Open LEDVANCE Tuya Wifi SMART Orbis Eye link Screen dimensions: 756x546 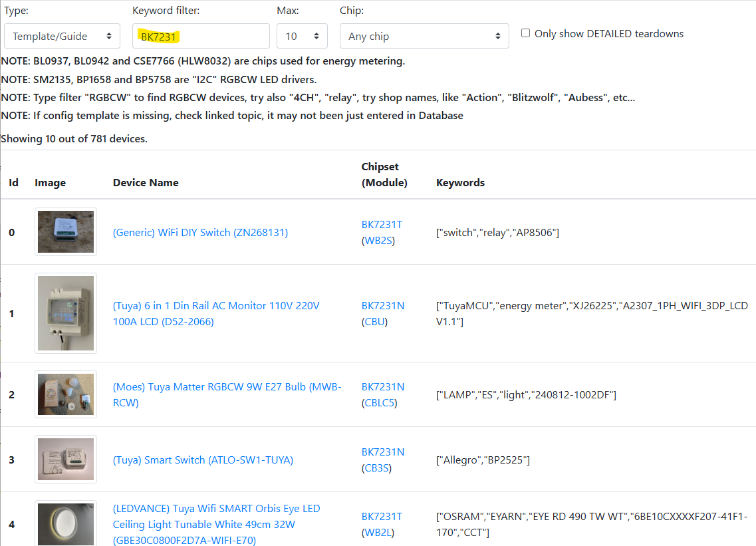[x=216, y=524]
